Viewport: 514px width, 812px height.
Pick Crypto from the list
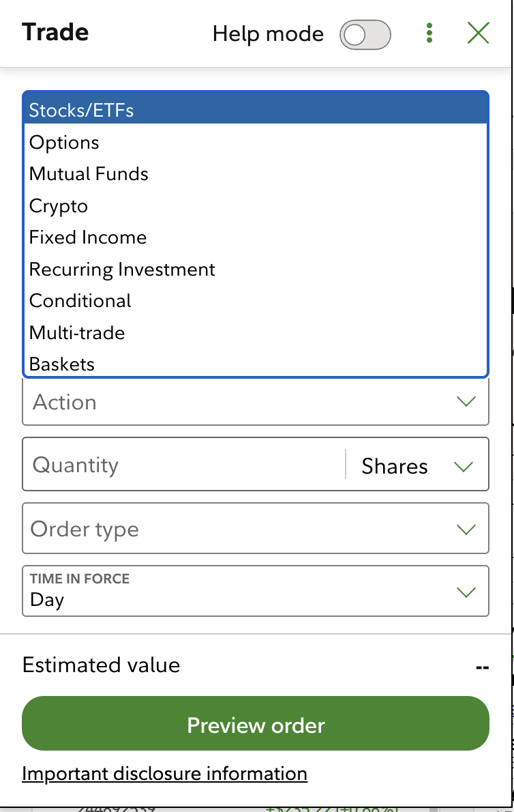256,205
